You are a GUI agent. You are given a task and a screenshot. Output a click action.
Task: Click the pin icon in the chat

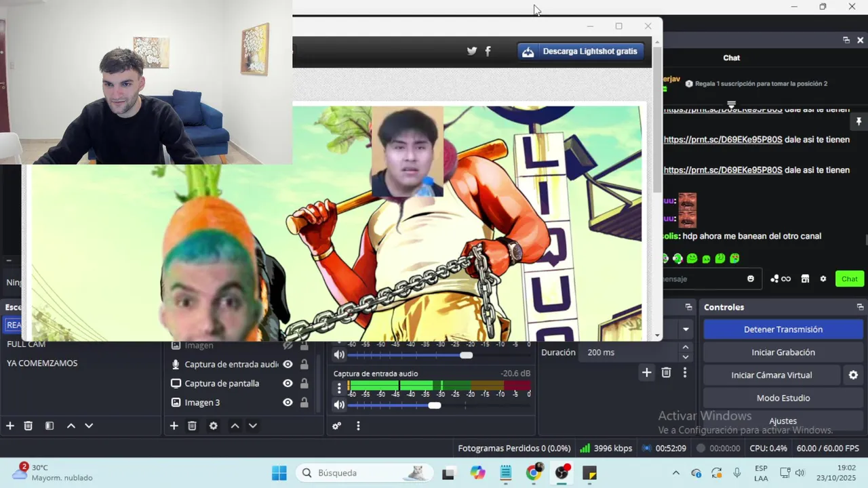[859, 121]
